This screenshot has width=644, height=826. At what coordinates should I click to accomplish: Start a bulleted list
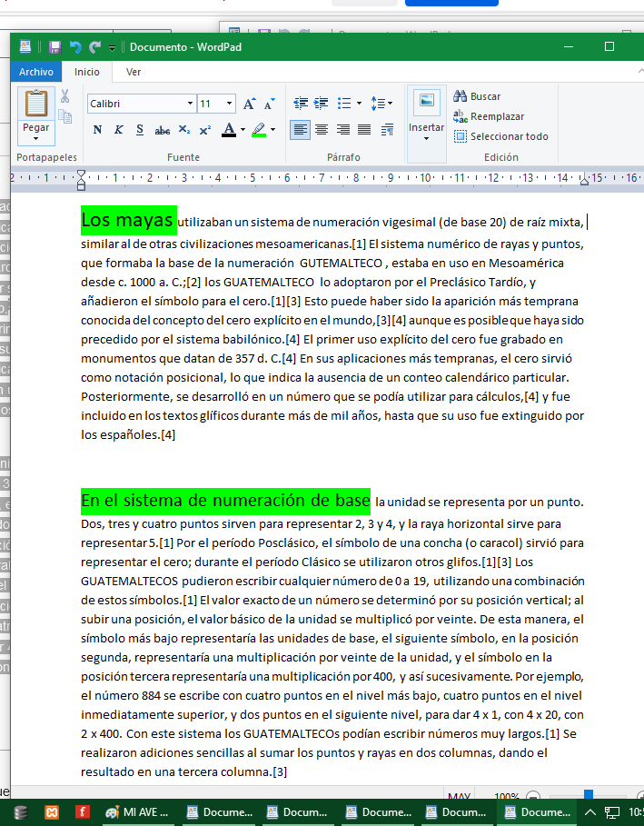coord(344,104)
